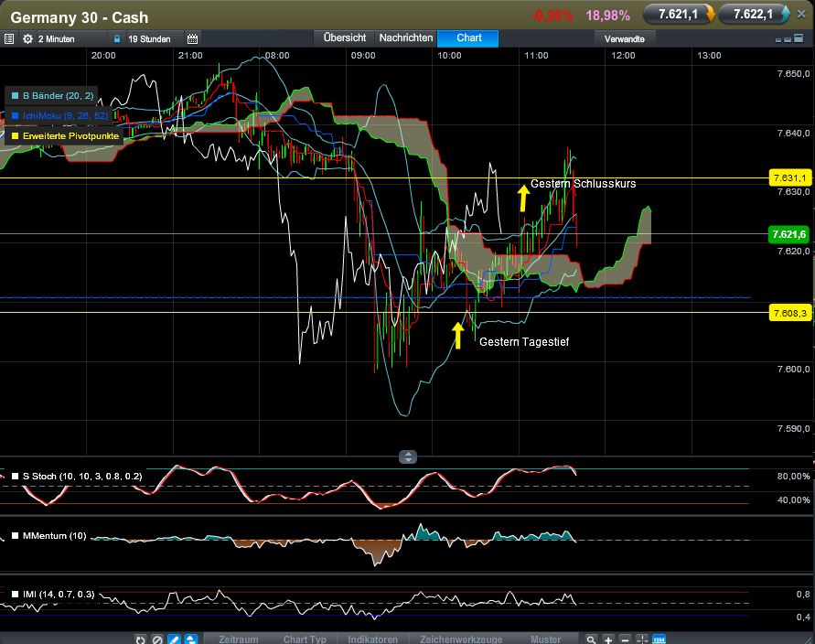The width and height of the screenshot is (815, 644).
Task: Click the 7.650,0 price axis label
Action: click(x=794, y=74)
